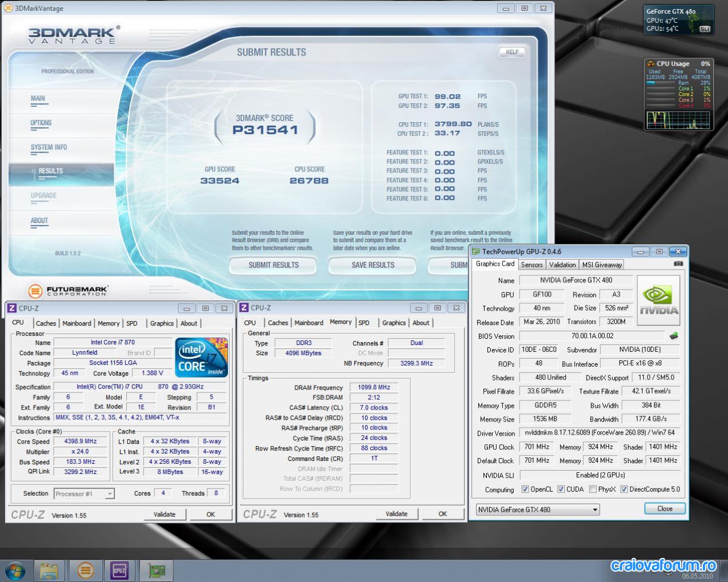This screenshot has width=728, height=582.
Task: Click the GPU-Z screenshot camera icon
Action: click(x=678, y=264)
